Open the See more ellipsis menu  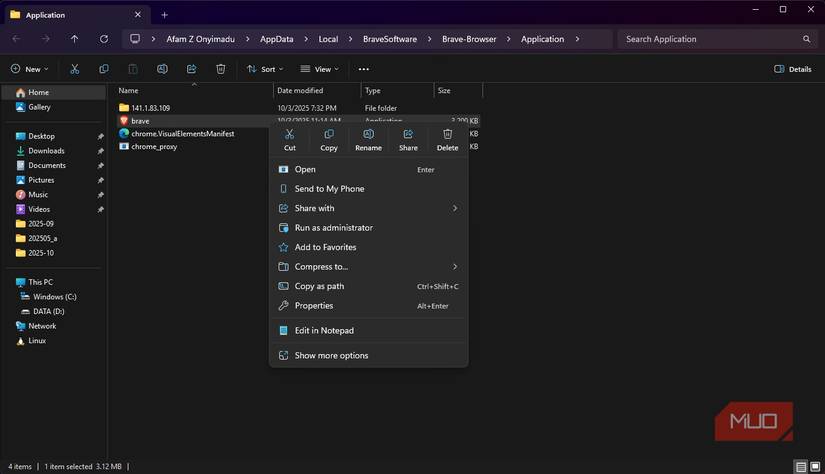coord(364,69)
